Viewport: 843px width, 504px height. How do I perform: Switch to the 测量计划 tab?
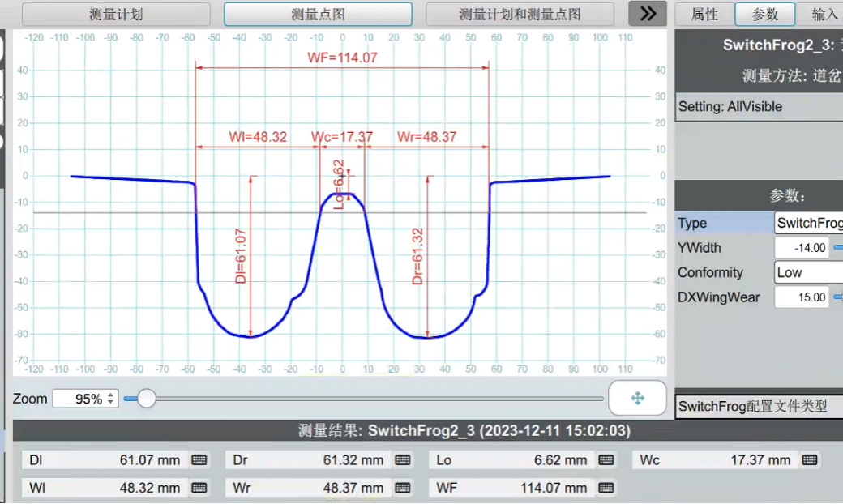click(x=116, y=15)
